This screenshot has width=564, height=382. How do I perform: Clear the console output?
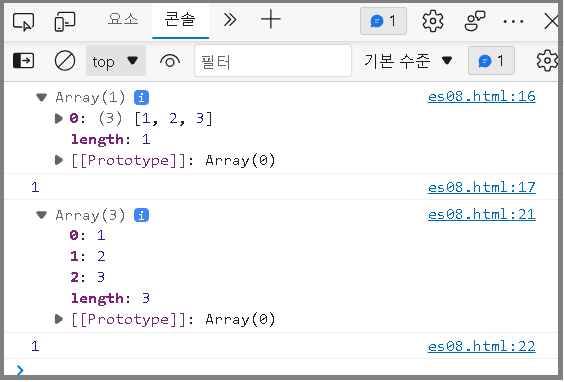pos(65,60)
